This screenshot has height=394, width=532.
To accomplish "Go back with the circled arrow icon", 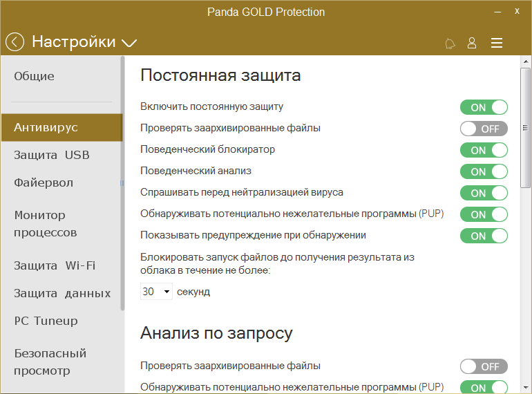I will click(x=15, y=42).
